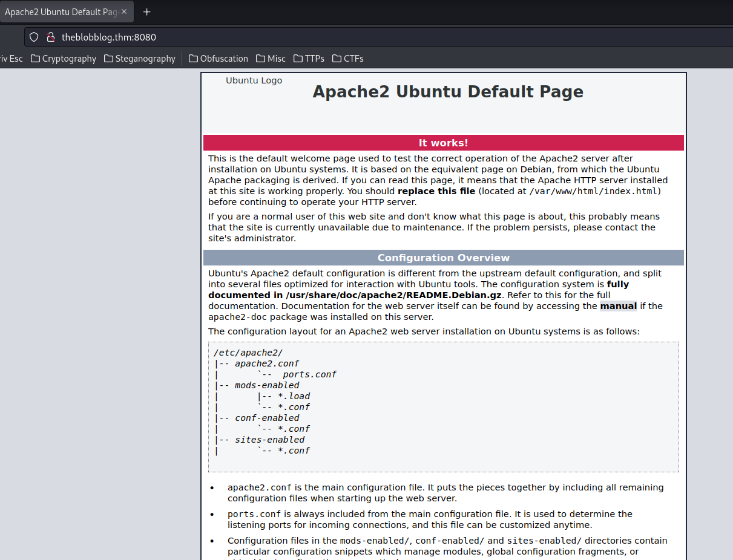Click the Apache2 Ubuntu Default Page heading
The height and width of the screenshot is (560, 733).
(448, 91)
